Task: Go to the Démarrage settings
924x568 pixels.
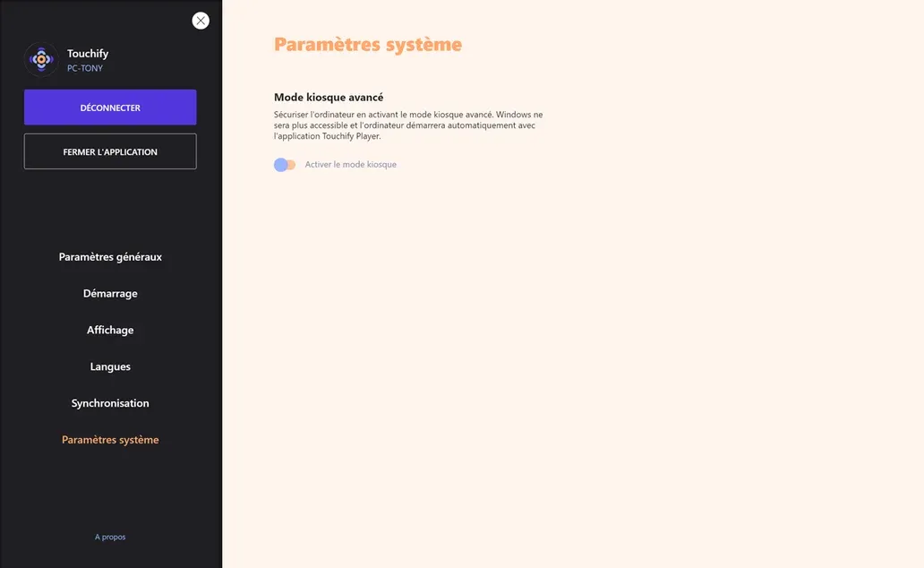Action: (110, 293)
